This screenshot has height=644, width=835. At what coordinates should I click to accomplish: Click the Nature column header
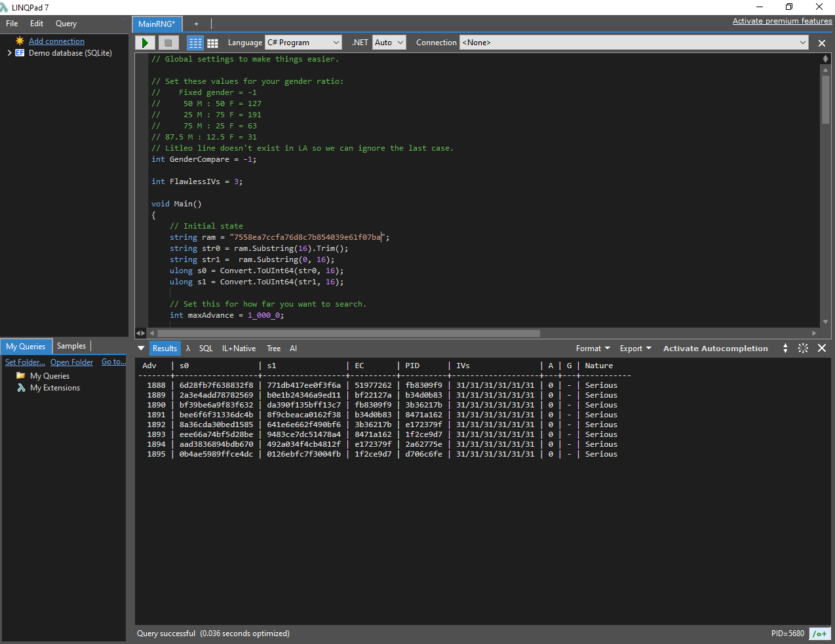[599, 366]
